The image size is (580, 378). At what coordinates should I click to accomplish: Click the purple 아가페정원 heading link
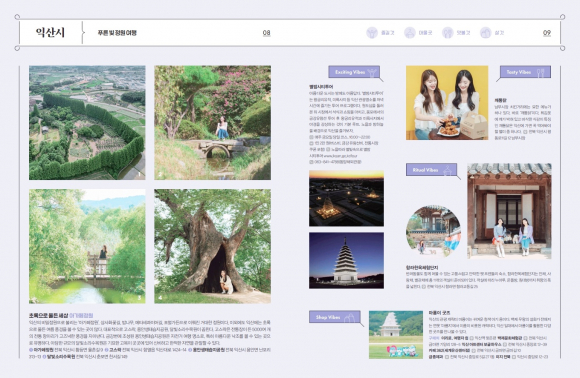[81, 315]
